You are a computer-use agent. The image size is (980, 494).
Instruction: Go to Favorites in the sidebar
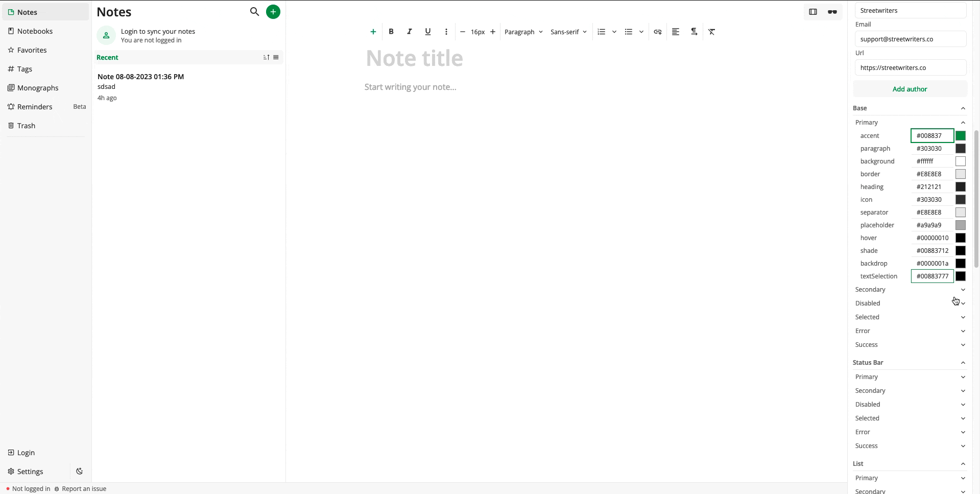tap(32, 50)
